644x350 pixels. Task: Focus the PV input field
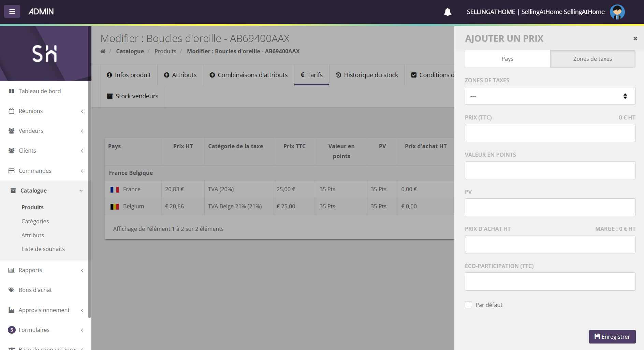550,207
